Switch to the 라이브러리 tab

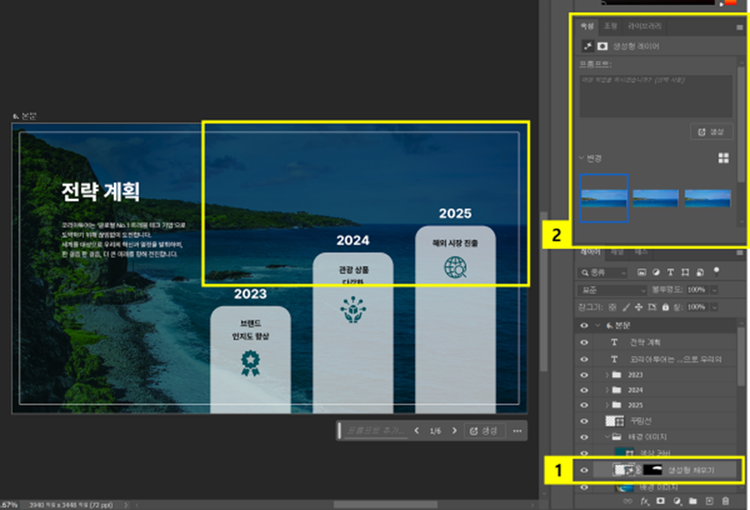pyautogui.click(x=644, y=26)
